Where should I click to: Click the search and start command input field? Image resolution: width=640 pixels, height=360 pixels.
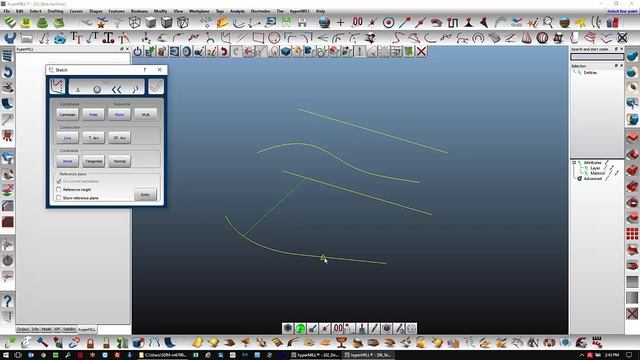(597, 56)
